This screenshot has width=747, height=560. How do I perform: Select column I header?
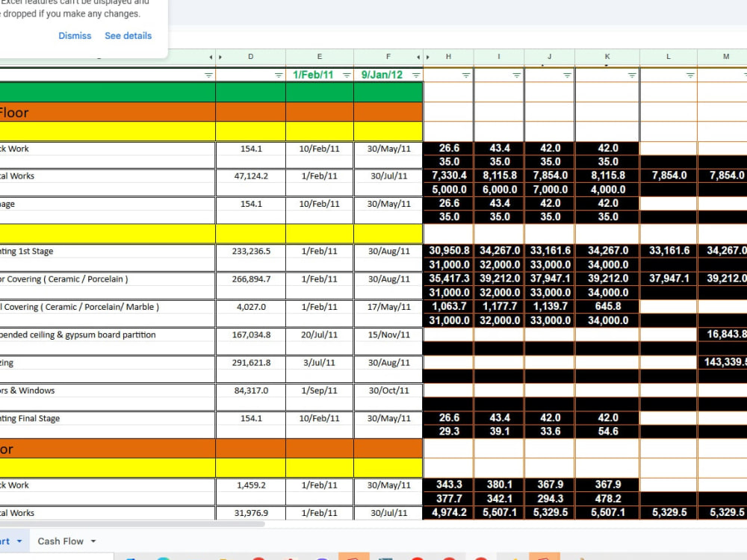(x=499, y=57)
